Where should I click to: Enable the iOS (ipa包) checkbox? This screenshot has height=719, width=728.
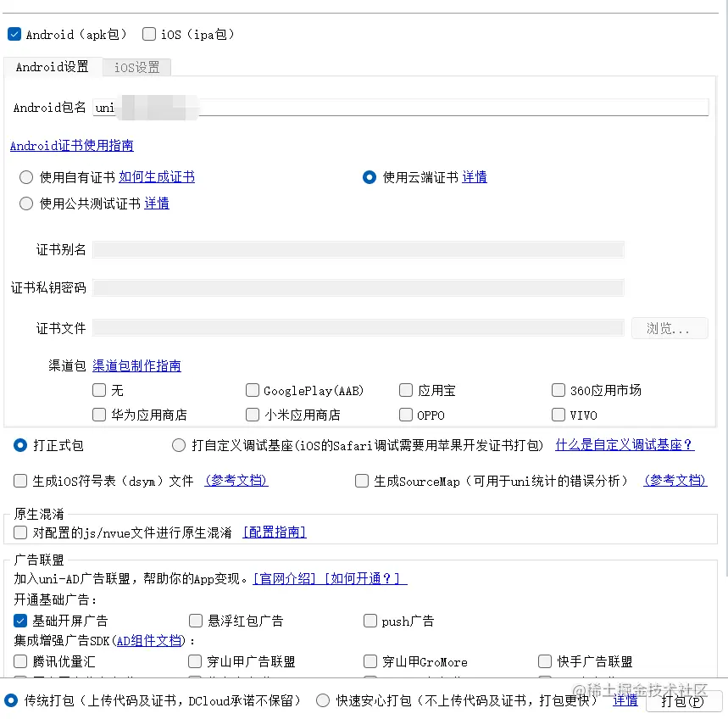point(149,34)
